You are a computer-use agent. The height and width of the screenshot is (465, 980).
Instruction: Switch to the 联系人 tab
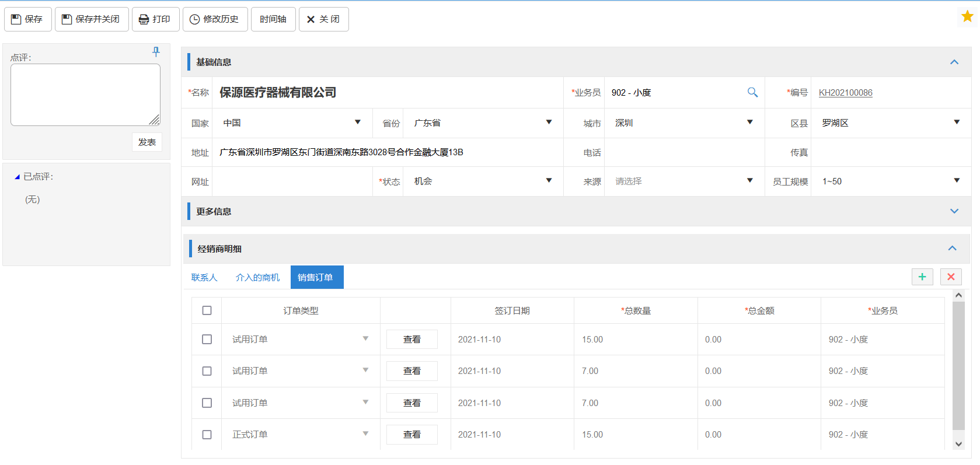pyautogui.click(x=204, y=278)
